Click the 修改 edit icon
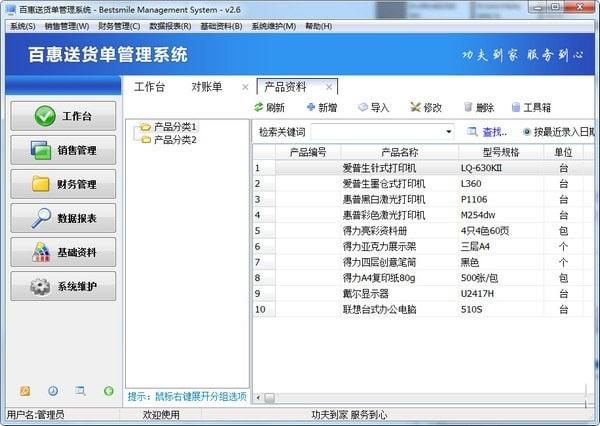This screenshot has width=600, height=426. tap(415, 108)
